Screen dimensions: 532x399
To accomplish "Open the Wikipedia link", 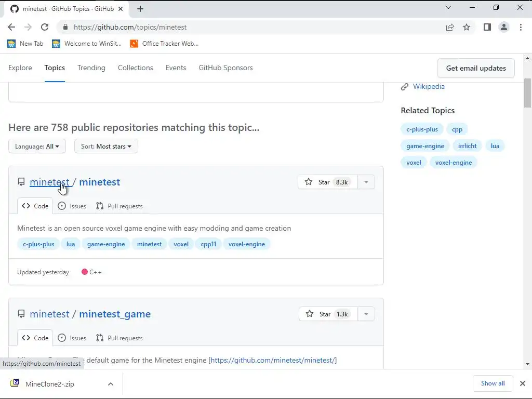I will (429, 87).
